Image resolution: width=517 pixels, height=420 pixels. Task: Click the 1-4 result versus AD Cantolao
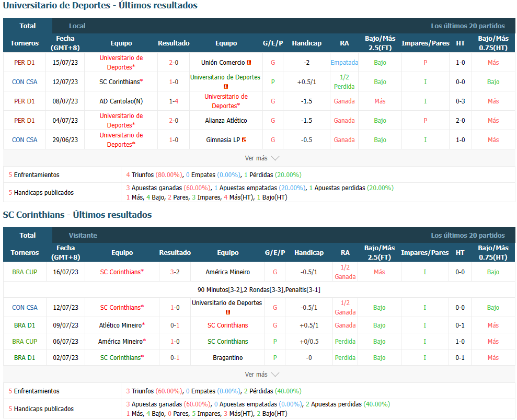174,101
